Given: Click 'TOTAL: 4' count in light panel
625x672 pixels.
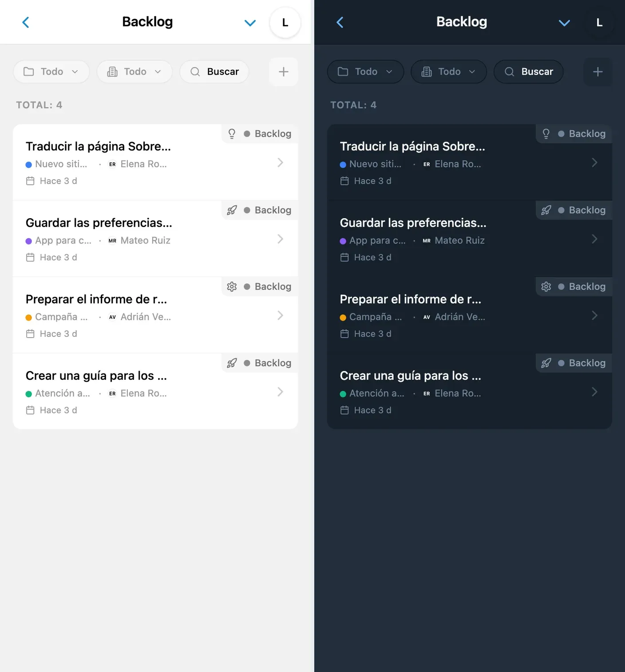Looking at the screenshot, I should (x=39, y=105).
